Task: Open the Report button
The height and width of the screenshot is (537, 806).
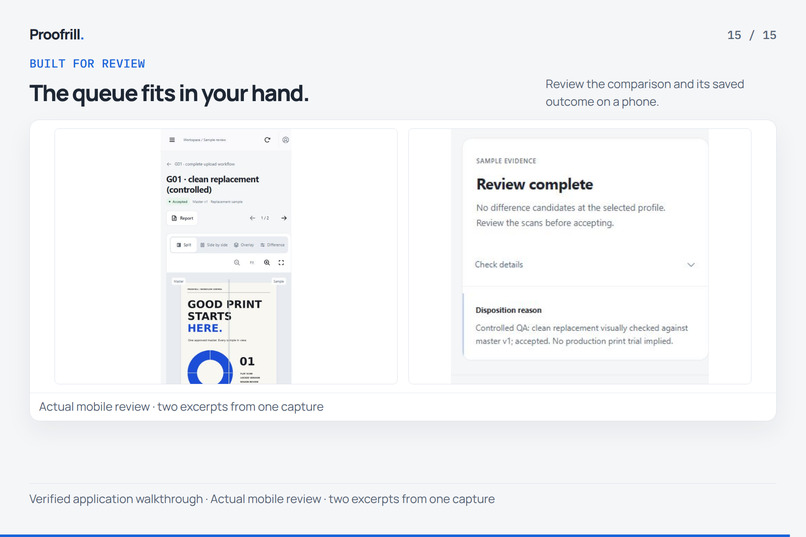Action: [182, 218]
